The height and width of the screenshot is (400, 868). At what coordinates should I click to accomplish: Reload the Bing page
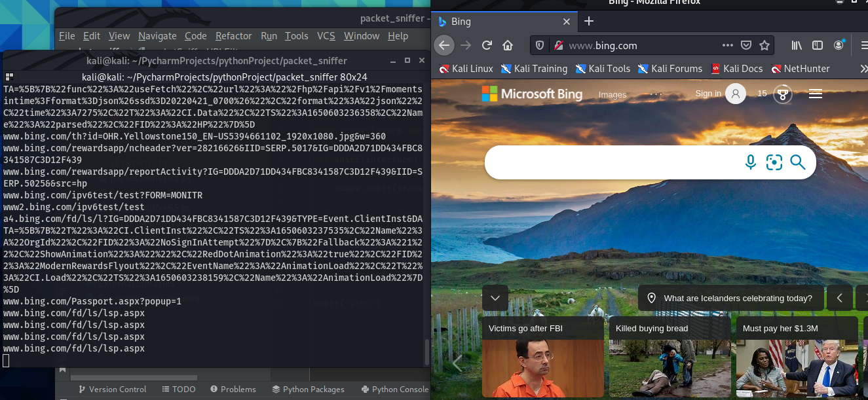pos(487,45)
